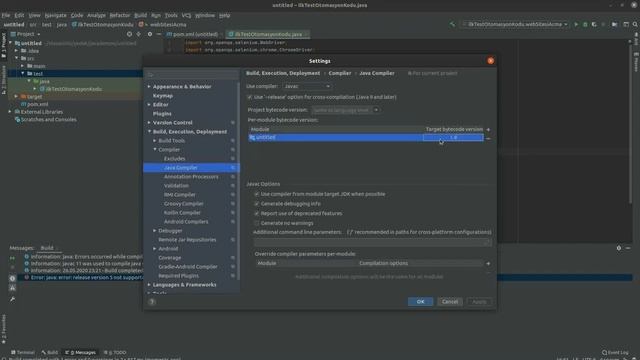
Task: Run with coverage icon in toolbar
Action: click(594, 24)
